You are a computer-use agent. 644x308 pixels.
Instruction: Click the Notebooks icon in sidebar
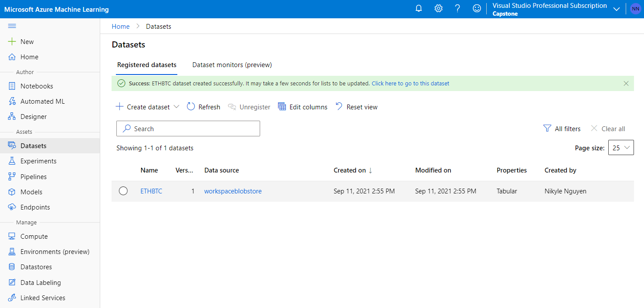(12, 86)
